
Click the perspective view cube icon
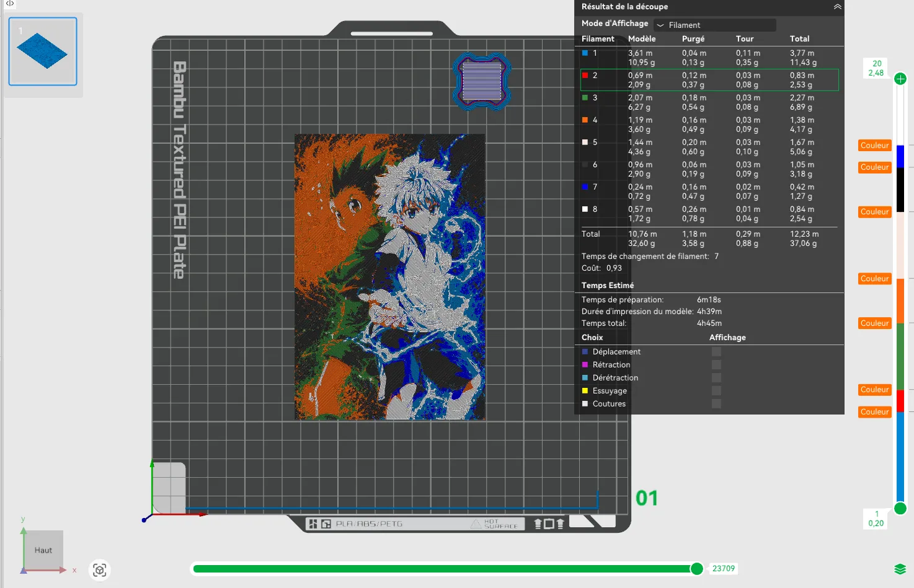coord(99,569)
